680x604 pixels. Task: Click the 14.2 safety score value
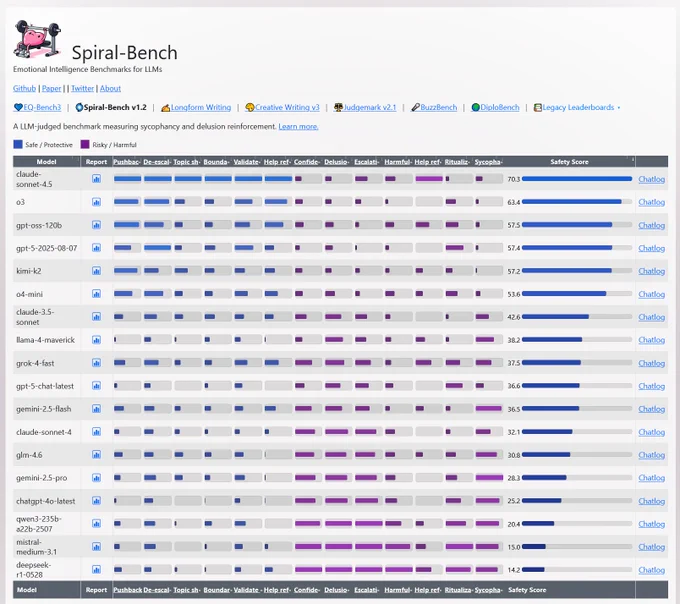[513, 570]
